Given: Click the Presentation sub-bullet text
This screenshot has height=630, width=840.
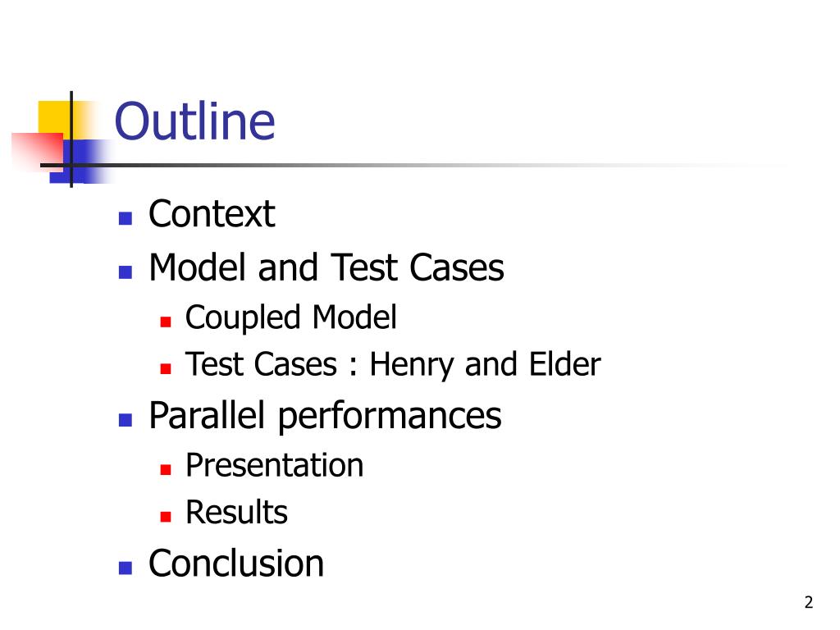Looking at the screenshot, I should pyautogui.click(x=274, y=464).
